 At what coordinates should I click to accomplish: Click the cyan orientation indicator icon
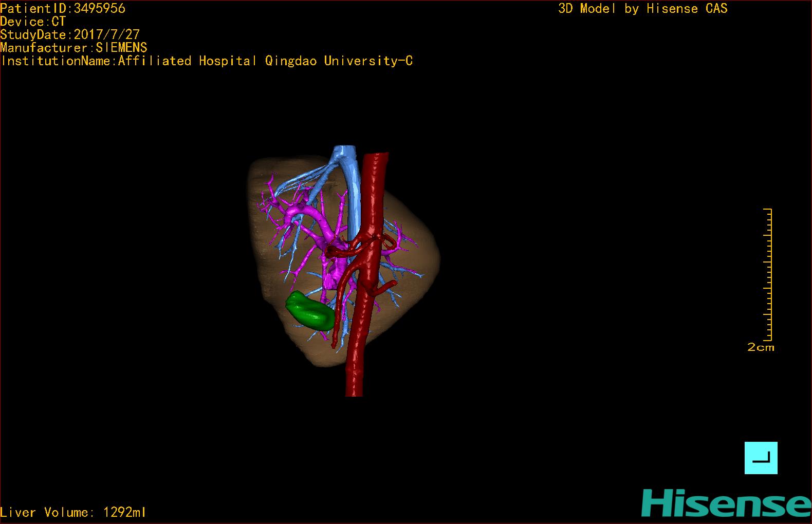point(761,458)
